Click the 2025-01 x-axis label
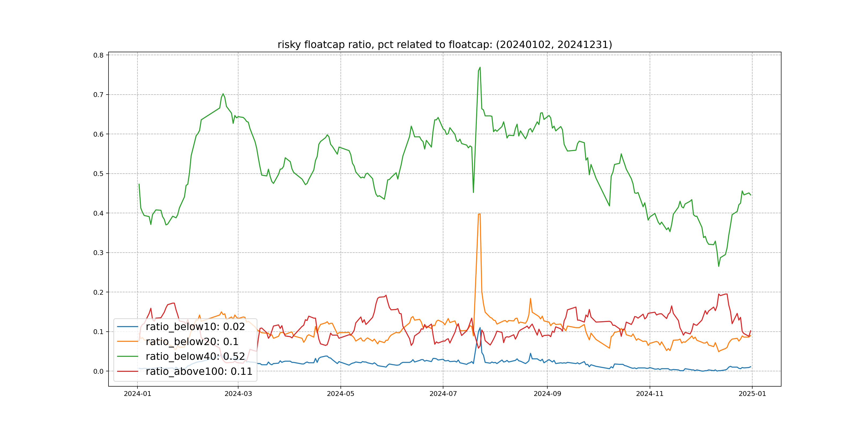This screenshot has width=868, height=434. (x=752, y=394)
